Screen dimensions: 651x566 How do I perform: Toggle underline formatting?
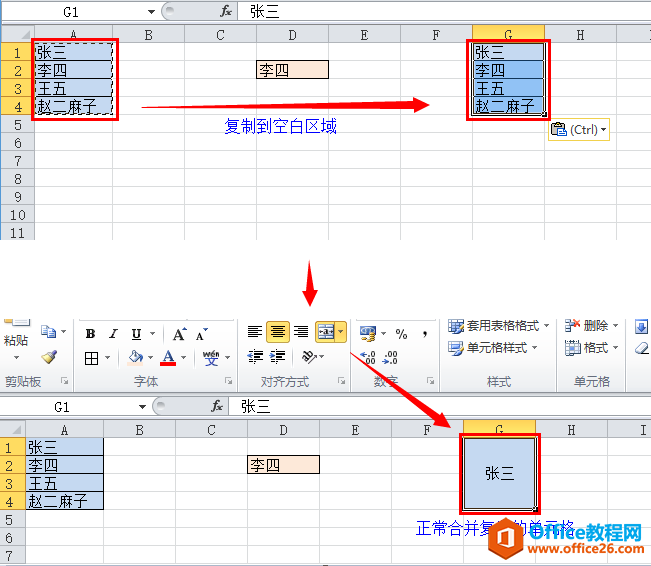tap(136, 333)
